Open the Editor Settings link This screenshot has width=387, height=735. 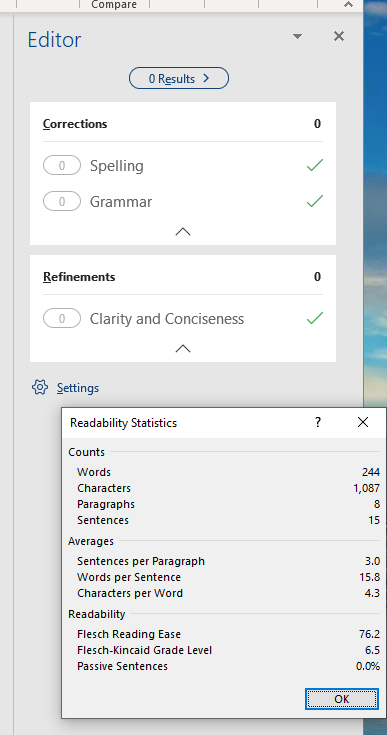(x=78, y=388)
